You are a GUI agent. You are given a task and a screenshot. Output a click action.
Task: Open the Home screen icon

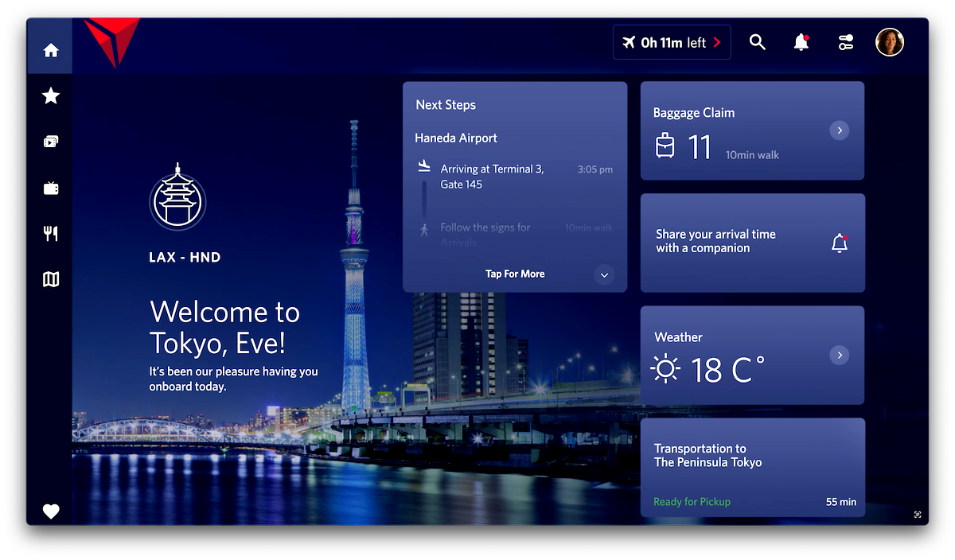click(50, 49)
